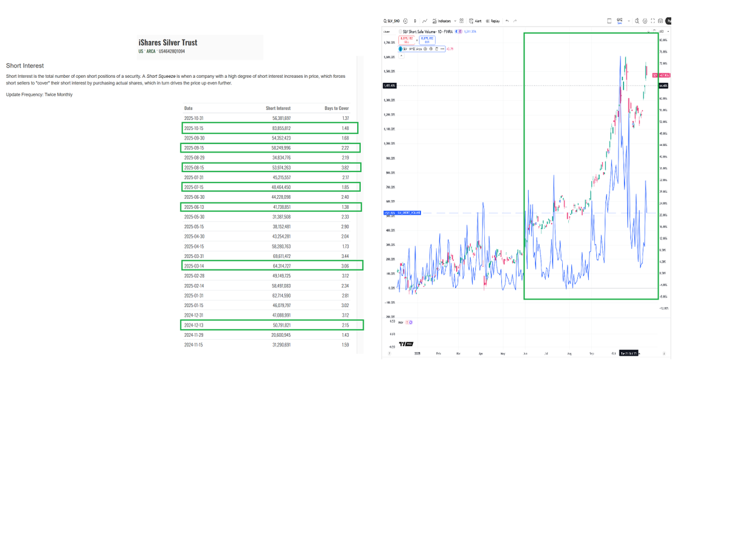Open the chart style type icon
The image size is (730, 560).
click(425, 21)
